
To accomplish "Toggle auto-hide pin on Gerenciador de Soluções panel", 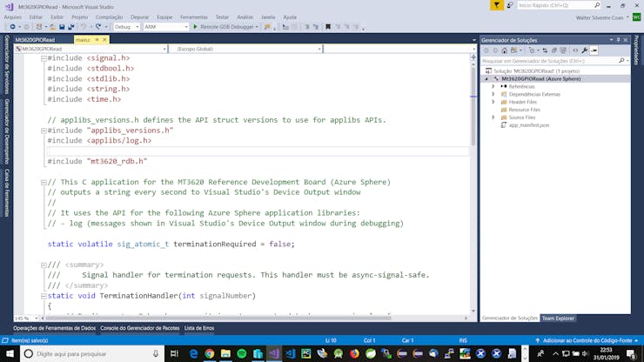I will [x=618, y=40].
